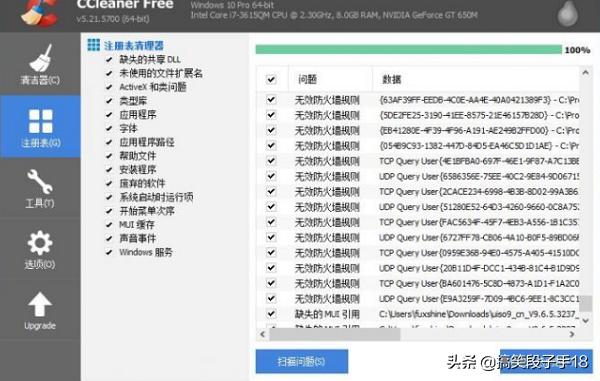Select the C:\Users\fuxshine\Downloads data cell
600x381 pixels.
(479, 314)
